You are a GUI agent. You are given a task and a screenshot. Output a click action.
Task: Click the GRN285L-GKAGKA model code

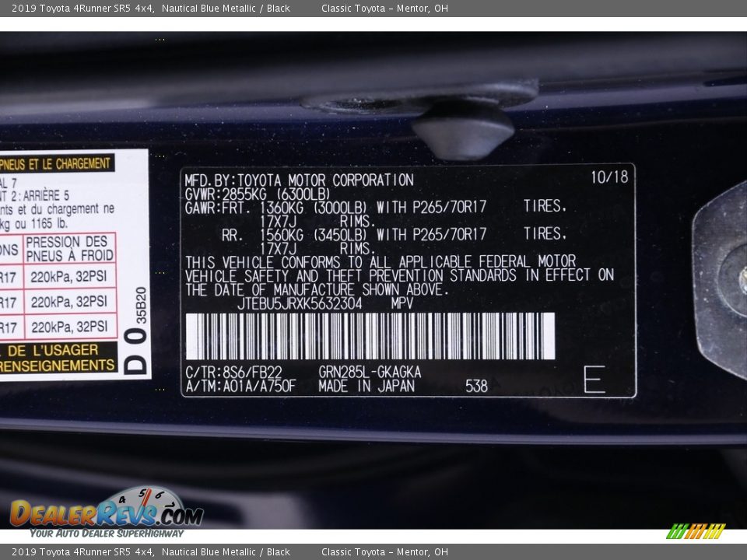pos(370,373)
